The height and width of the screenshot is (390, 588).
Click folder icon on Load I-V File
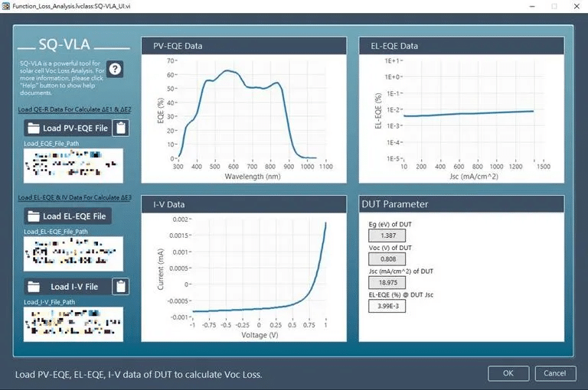(x=34, y=287)
